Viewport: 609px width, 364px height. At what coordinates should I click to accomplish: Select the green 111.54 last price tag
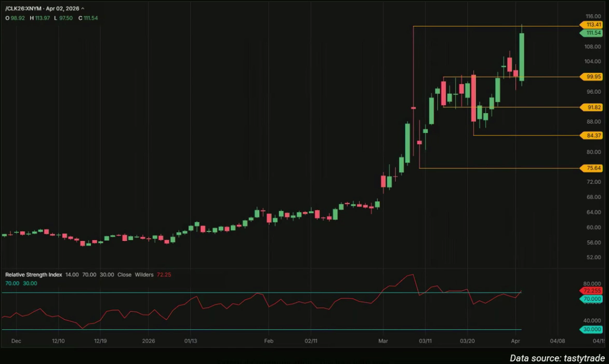[591, 33]
